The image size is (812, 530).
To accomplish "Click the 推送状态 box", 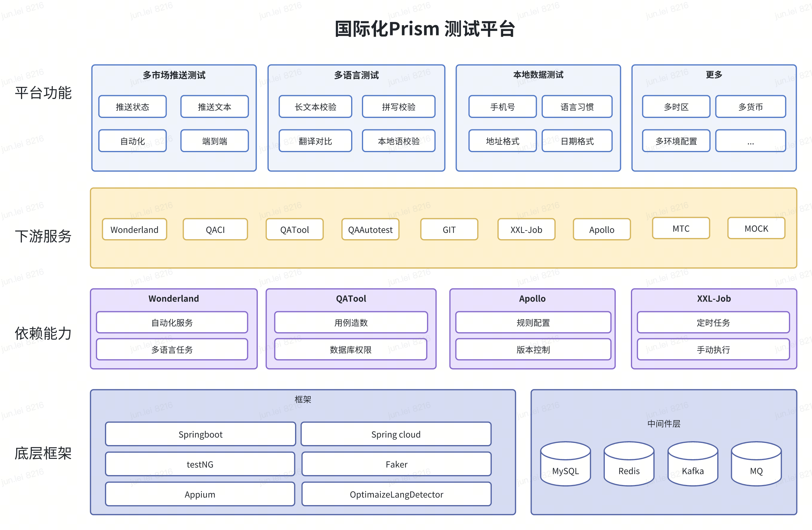I will pos(132,107).
